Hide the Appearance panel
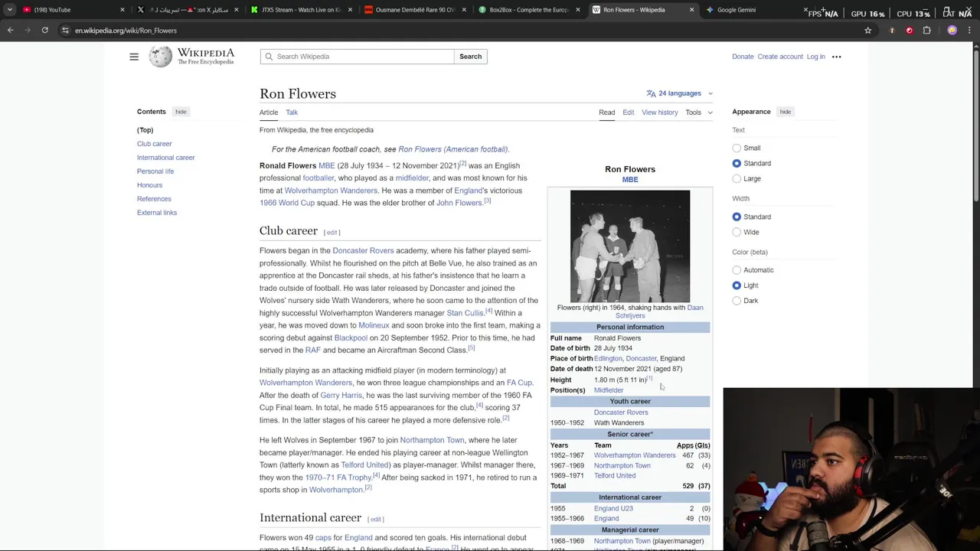The height and width of the screenshot is (551, 980). coord(786,112)
